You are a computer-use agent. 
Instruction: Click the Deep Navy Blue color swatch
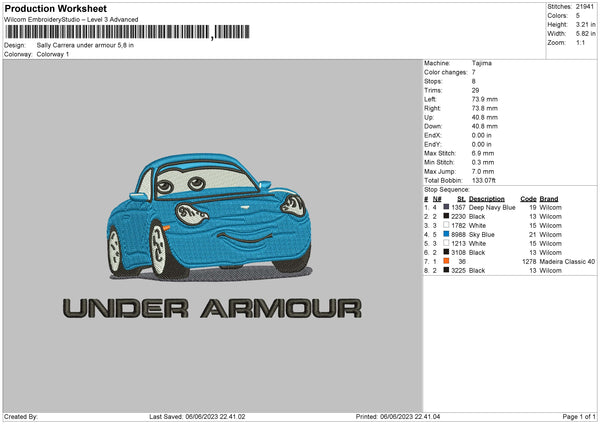(x=446, y=207)
